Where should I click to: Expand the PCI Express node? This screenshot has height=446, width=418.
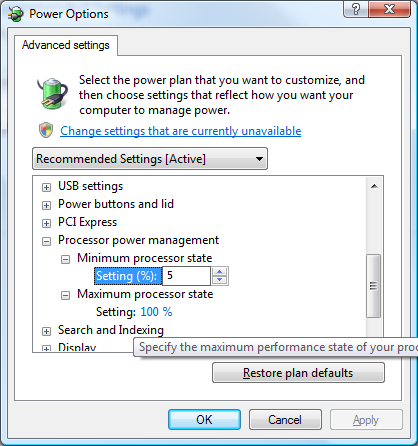pyautogui.click(x=46, y=223)
